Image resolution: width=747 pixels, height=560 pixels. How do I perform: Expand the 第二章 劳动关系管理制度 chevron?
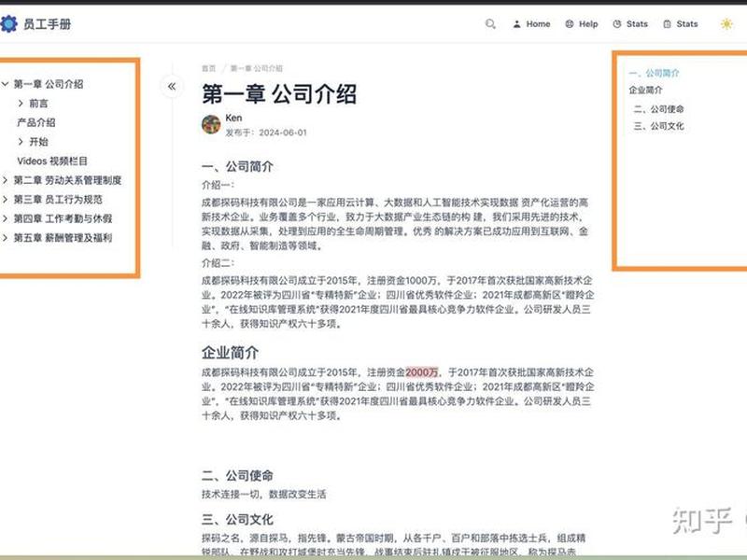tap(6, 180)
